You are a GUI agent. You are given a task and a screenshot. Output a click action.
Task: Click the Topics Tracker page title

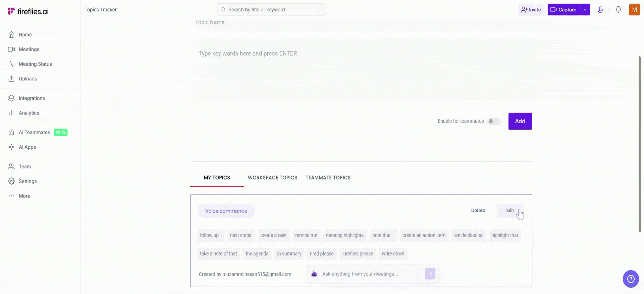(101, 10)
